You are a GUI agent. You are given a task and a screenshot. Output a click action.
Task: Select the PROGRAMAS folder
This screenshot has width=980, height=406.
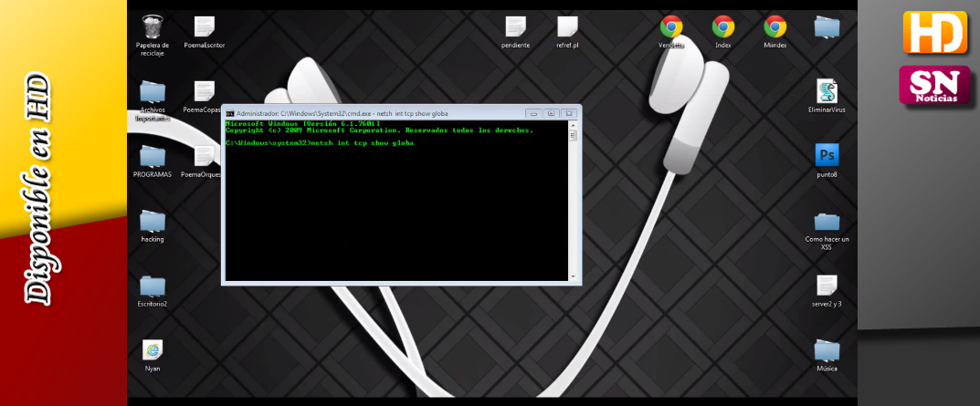(x=153, y=157)
